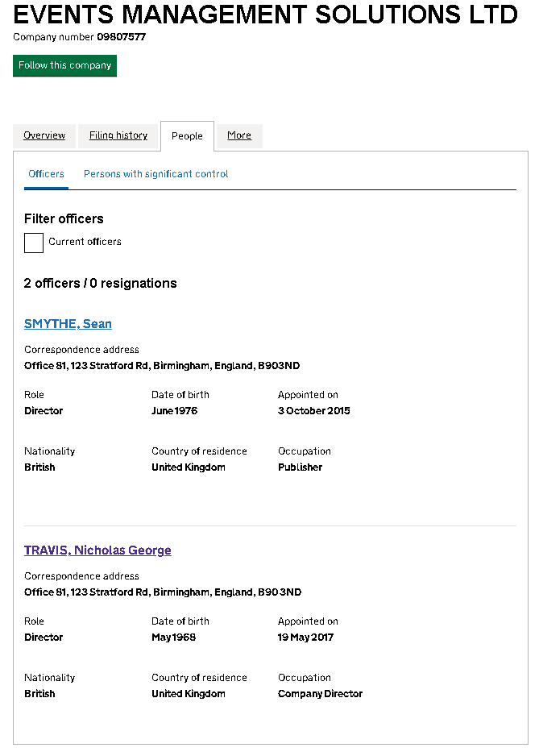Open officer link SMYTHE, Sean

[68, 324]
